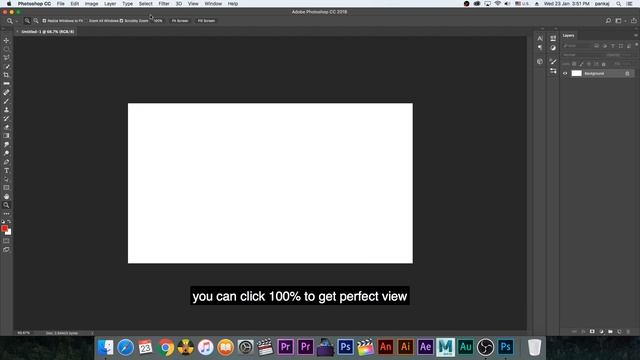
Task: Click the 100% zoom button
Action: tap(158, 20)
